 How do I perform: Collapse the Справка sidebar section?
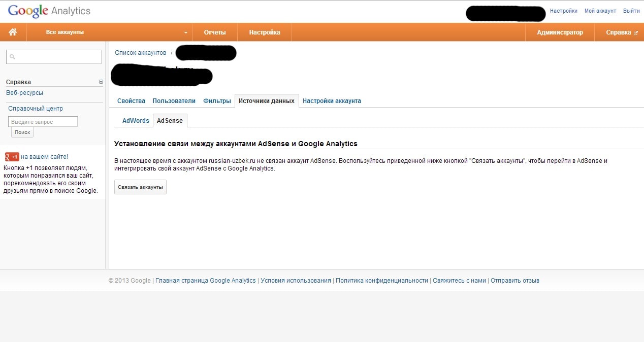[101, 82]
